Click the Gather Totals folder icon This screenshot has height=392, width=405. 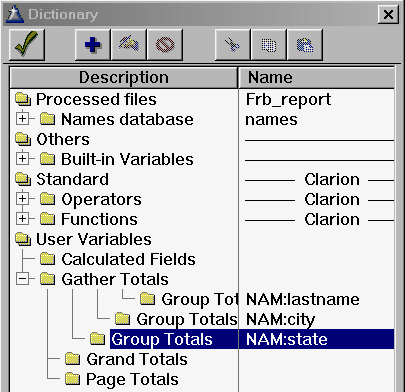(x=48, y=279)
